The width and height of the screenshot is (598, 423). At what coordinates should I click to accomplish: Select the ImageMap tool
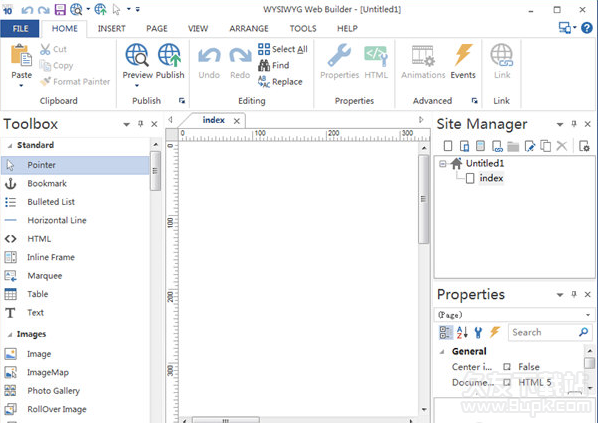tap(76, 372)
